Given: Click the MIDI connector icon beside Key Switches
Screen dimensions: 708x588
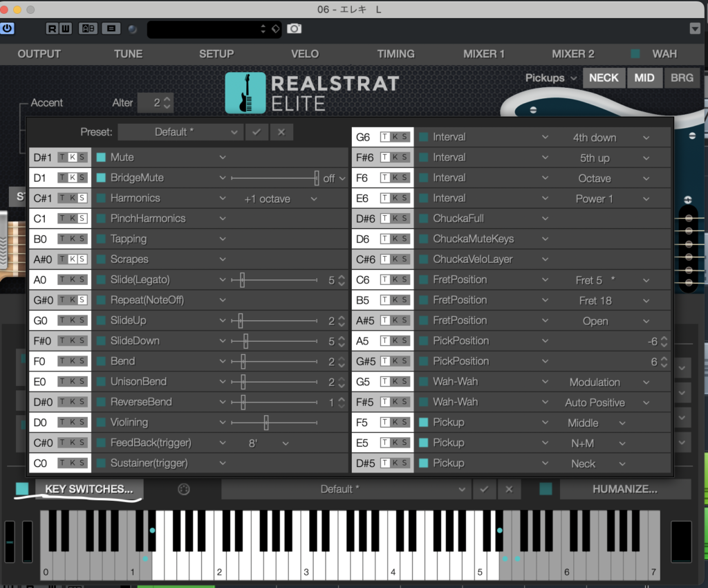Looking at the screenshot, I should coord(184,489).
